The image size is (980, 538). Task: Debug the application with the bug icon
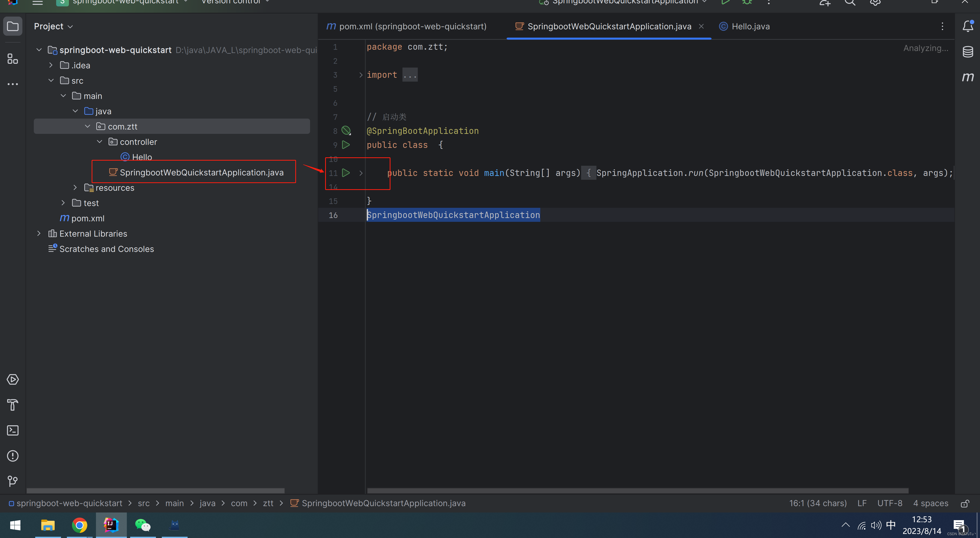click(x=747, y=2)
